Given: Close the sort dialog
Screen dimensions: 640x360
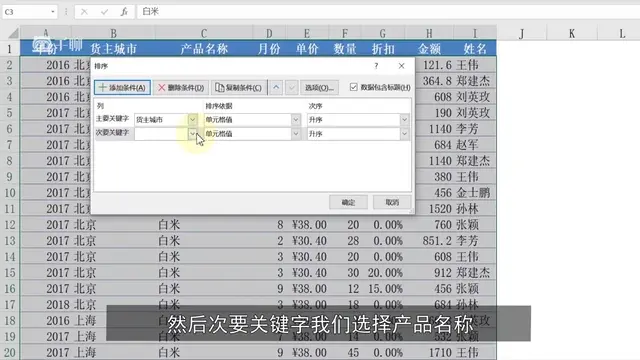Looking at the screenshot, I should click(x=402, y=66).
